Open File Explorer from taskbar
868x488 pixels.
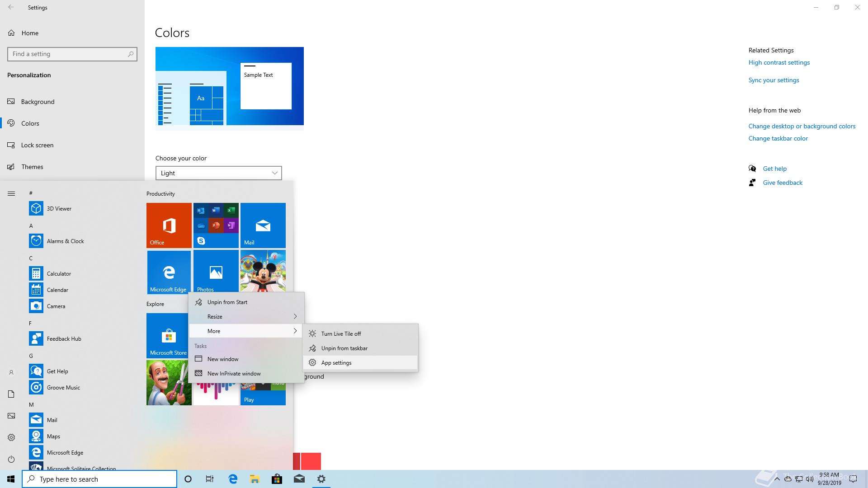coord(255,479)
